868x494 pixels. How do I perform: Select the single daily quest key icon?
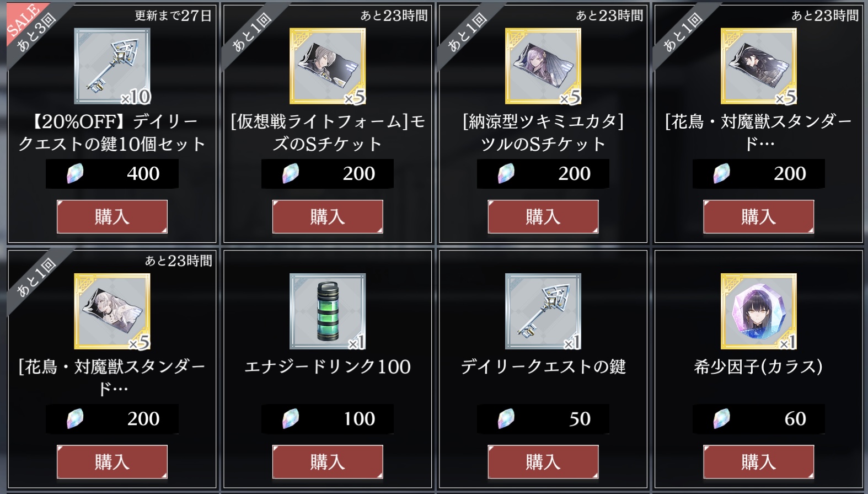tap(543, 311)
